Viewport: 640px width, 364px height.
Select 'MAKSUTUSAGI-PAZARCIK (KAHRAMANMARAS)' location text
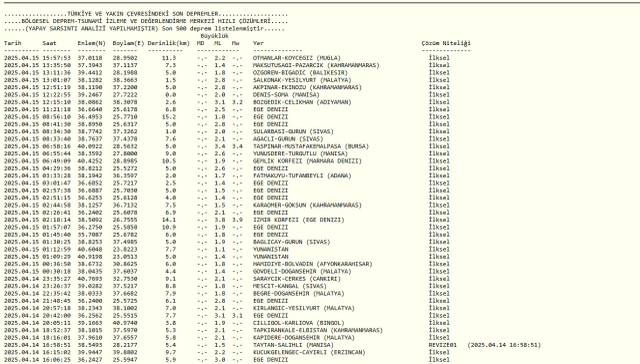click(x=316, y=65)
